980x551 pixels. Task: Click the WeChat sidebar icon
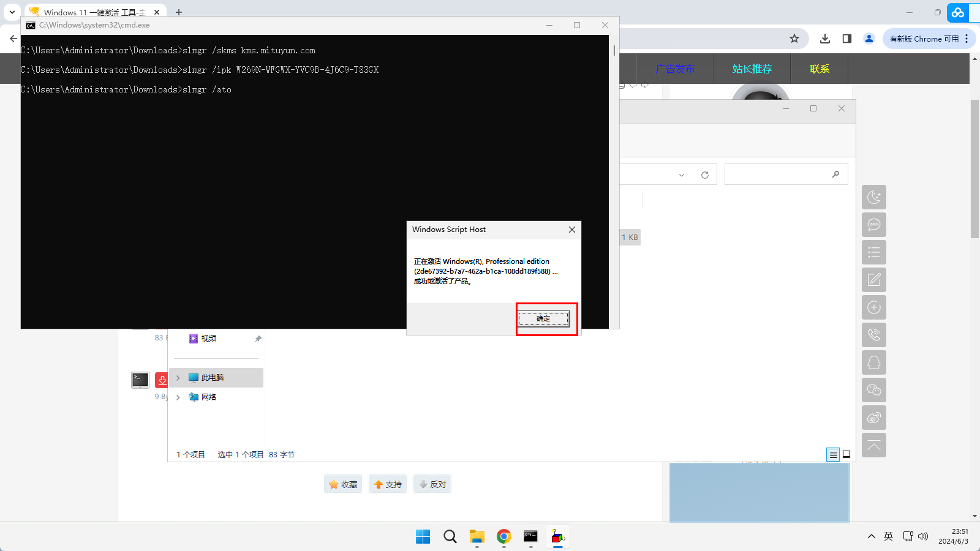874,390
